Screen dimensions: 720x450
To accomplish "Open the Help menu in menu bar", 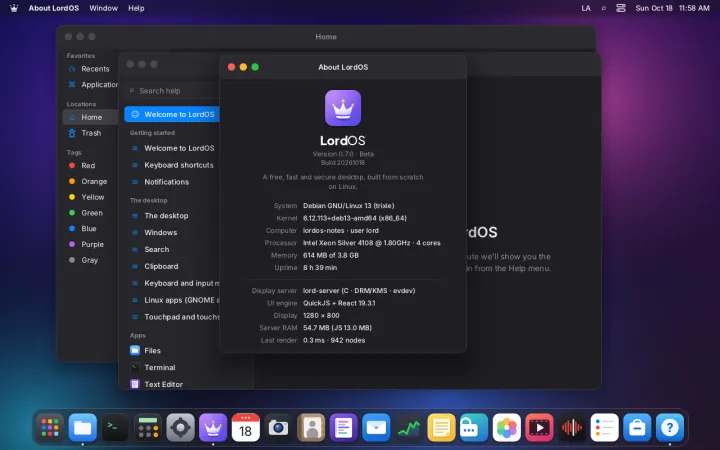I will (136, 8).
